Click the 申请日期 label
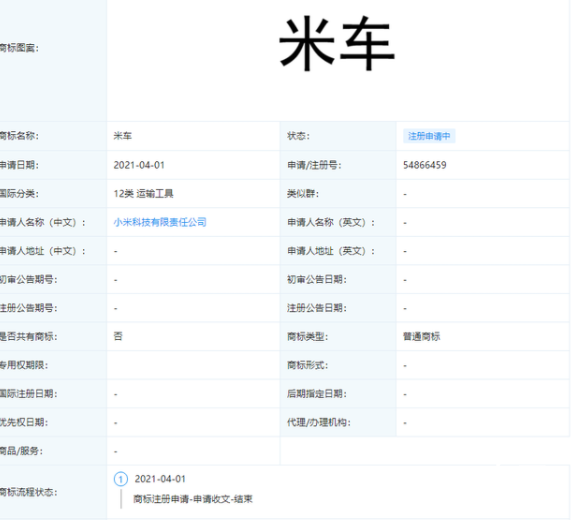Screen dimensions: 571x520 tap(19, 165)
